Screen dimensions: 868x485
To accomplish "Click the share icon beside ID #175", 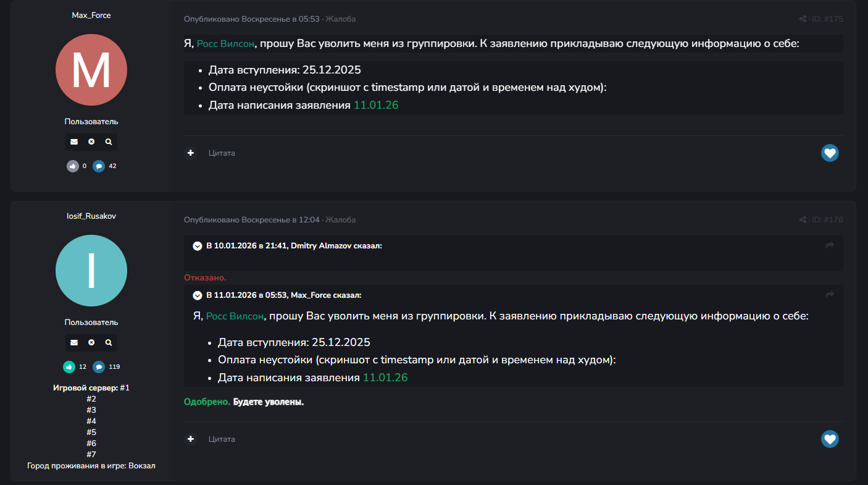I will tap(803, 19).
